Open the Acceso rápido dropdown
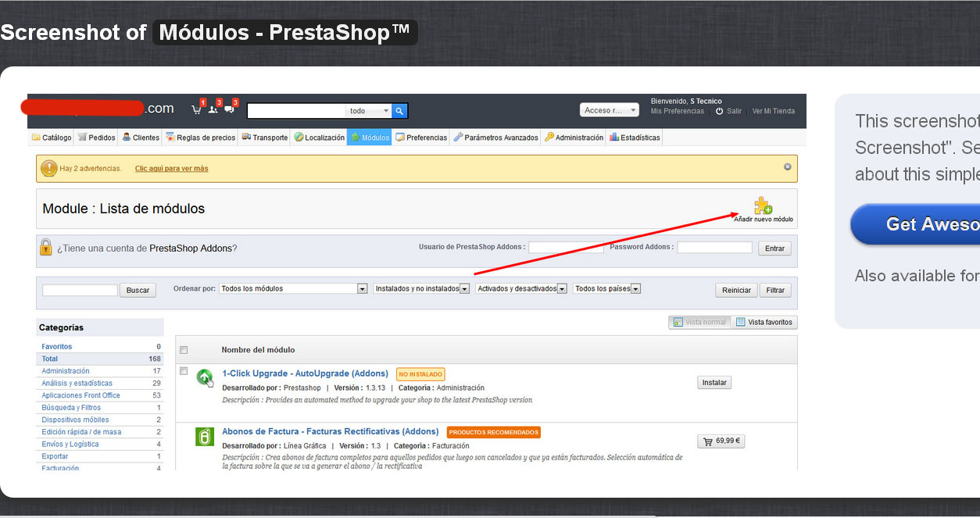Image resolution: width=980 pixels, height=518 pixels. 610,110
